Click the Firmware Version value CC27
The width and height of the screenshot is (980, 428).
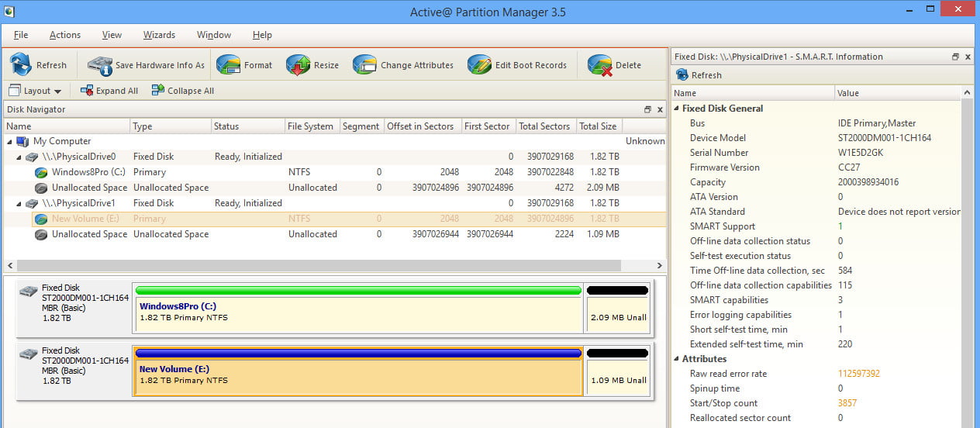point(850,167)
